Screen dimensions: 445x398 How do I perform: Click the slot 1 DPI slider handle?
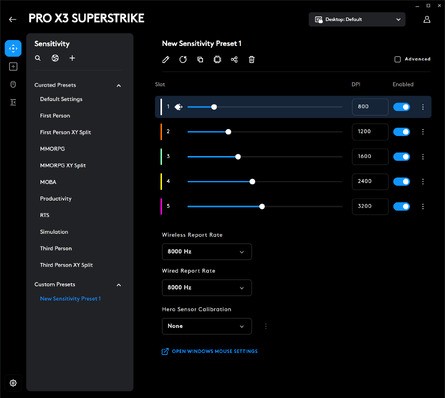click(214, 107)
